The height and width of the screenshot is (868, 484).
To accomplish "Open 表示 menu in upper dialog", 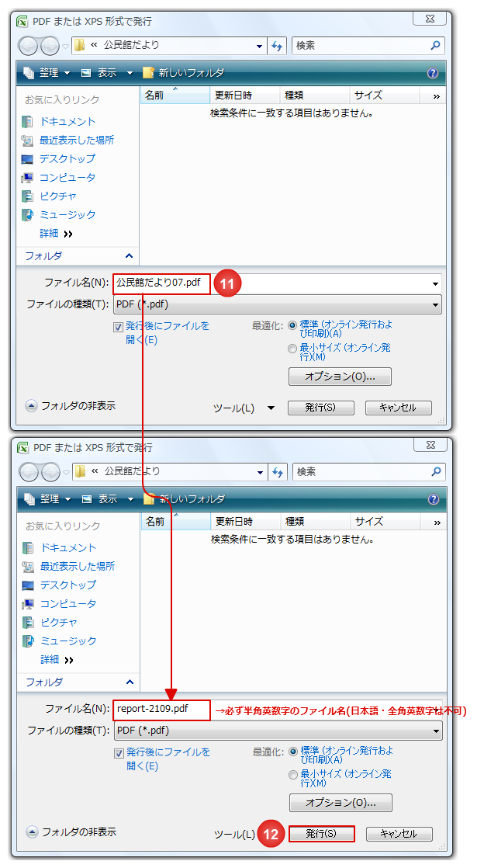I will point(107,72).
